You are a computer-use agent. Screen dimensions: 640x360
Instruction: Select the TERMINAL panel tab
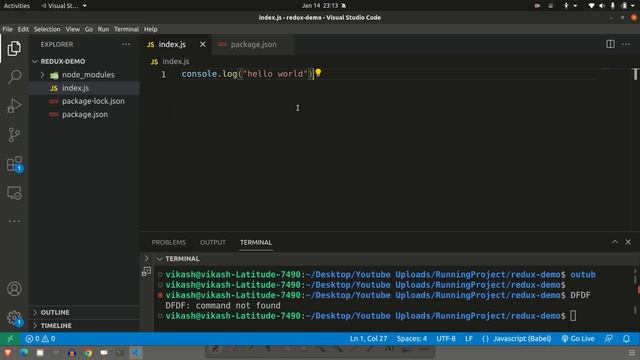coord(256,242)
